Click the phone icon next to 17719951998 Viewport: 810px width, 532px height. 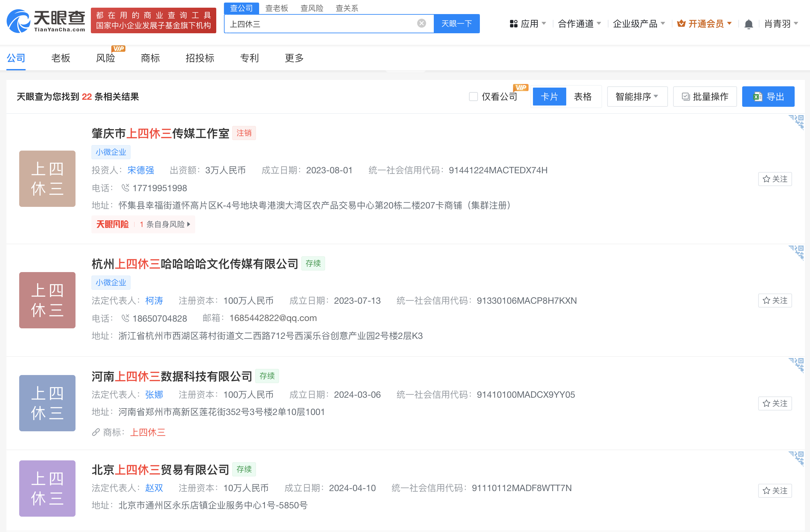pyautogui.click(x=125, y=188)
